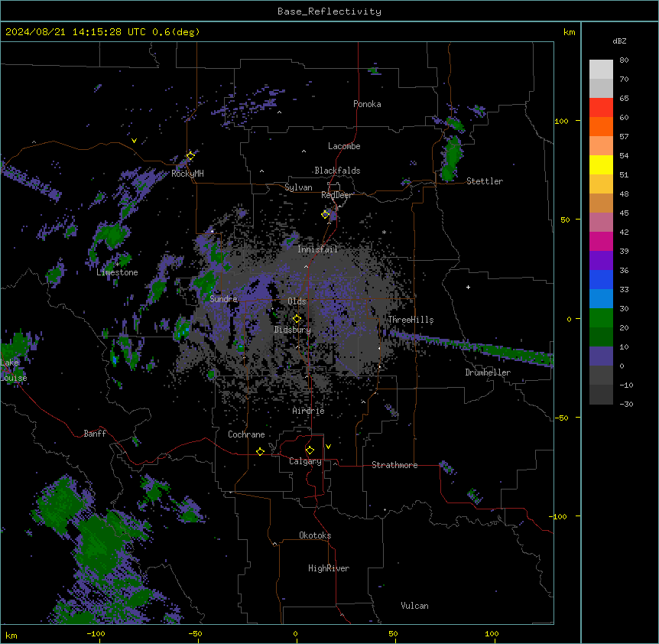Screen dimensions: 659x644
Task: Click the green 30 dBZ legend swatch
Action: (601, 318)
